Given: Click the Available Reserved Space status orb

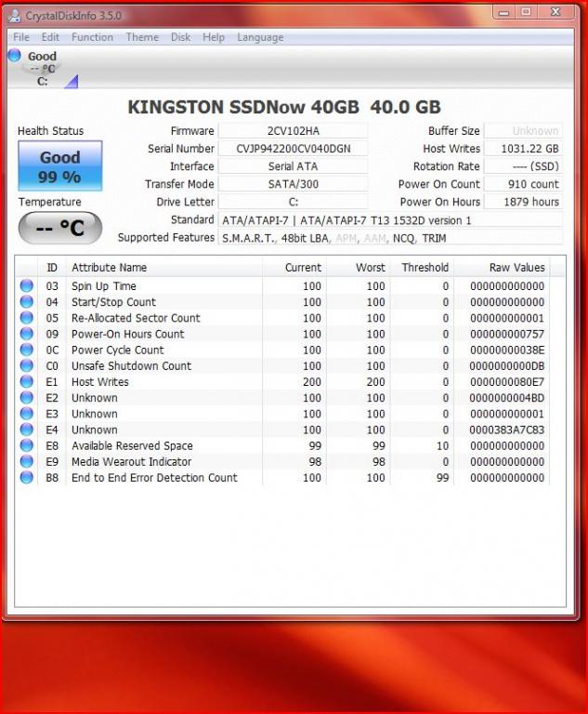Looking at the screenshot, I should 27,445.
